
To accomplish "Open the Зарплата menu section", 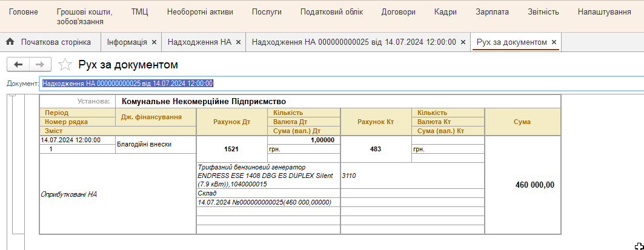I will pyautogui.click(x=492, y=12).
